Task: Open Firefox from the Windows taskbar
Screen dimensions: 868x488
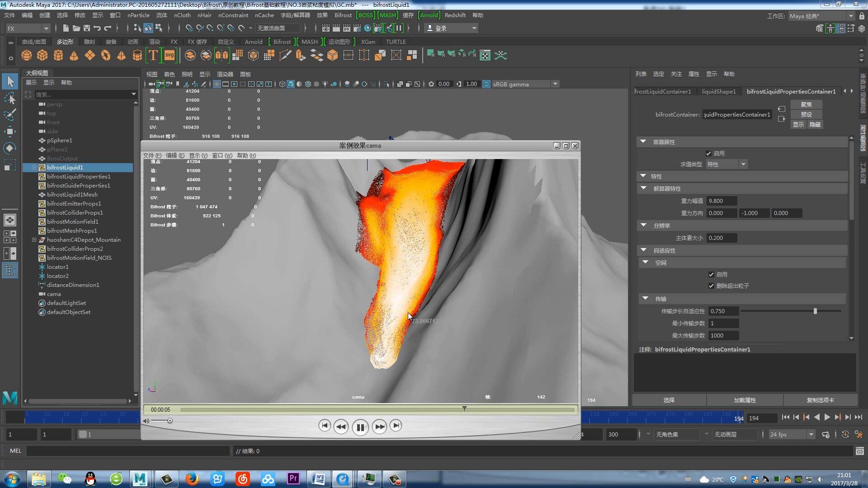Action: 192,479
